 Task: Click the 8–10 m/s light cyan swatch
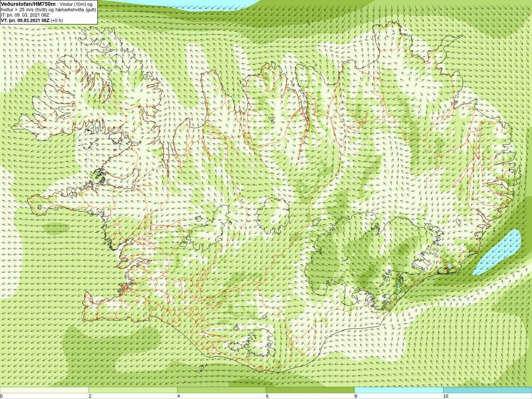tap(399, 390)
